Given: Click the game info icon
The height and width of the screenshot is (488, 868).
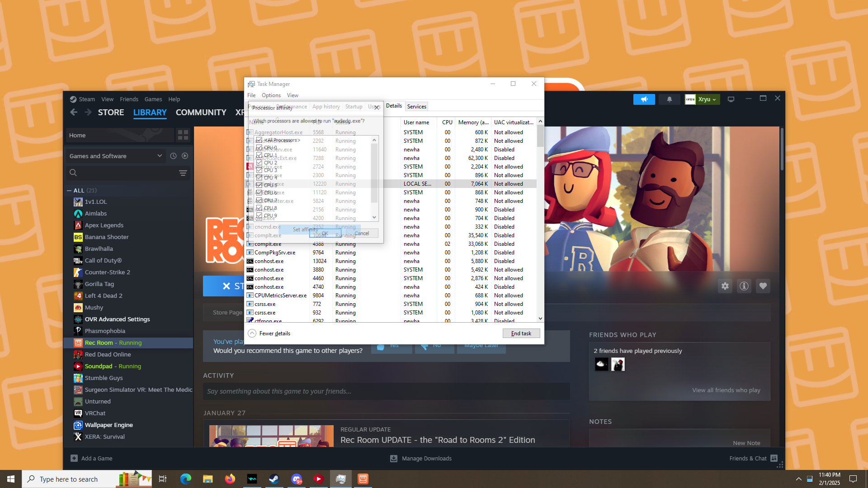Looking at the screenshot, I should (744, 286).
